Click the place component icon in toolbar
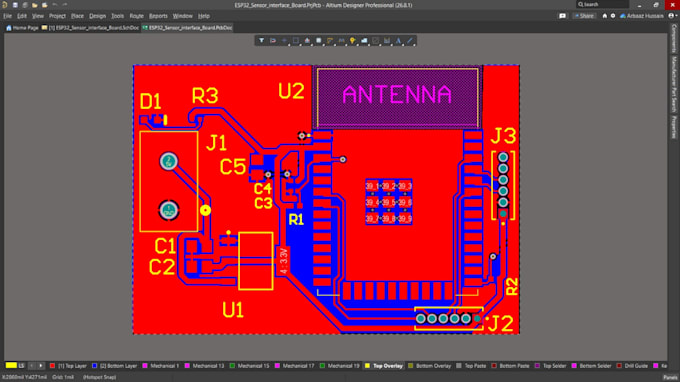 318,40
